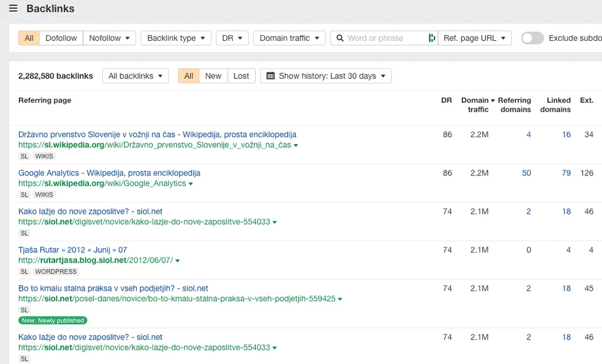Image resolution: width=602 pixels, height=364 pixels.
Task: Click the WORDPRESS tag on Tjaša Rutar row
Action: [x=56, y=271]
